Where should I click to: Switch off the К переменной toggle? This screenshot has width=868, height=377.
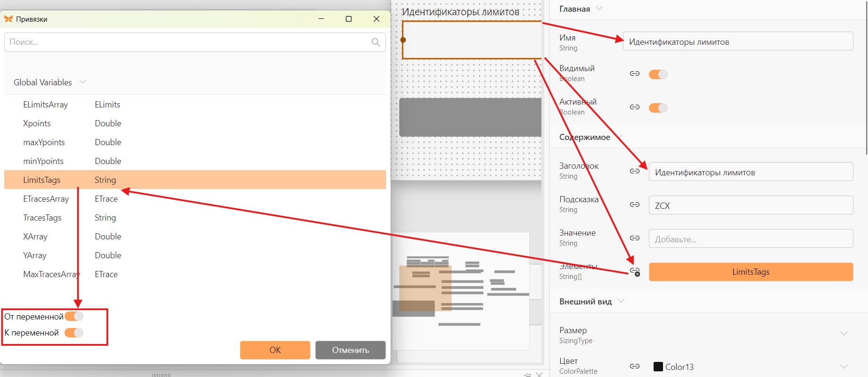(x=74, y=333)
